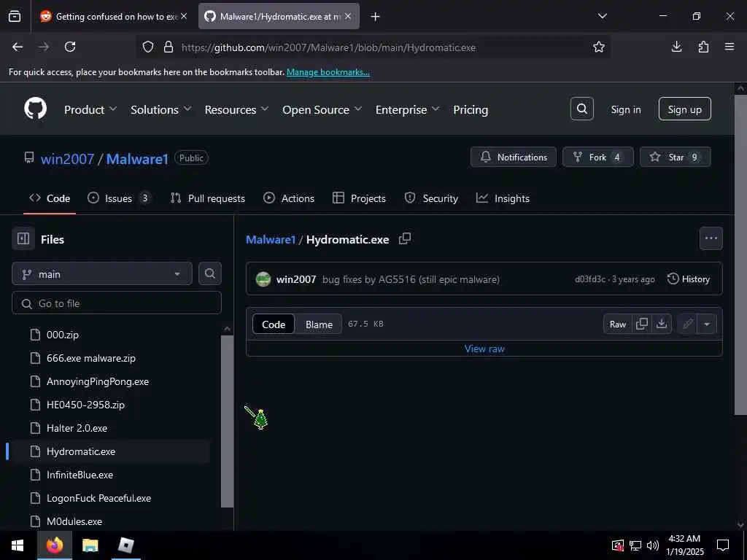Open Roblox app in taskbar

(125, 545)
